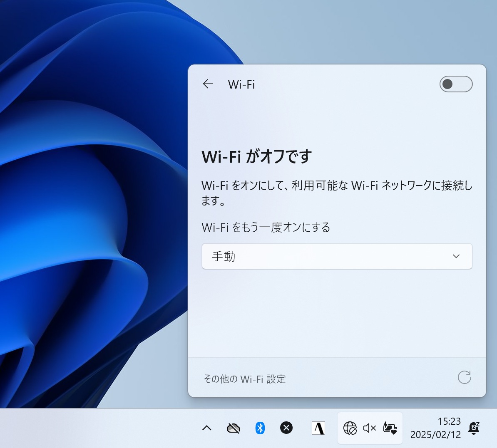
Task: Open the OneDrive cloud tray icon
Action: (x=233, y=428)
